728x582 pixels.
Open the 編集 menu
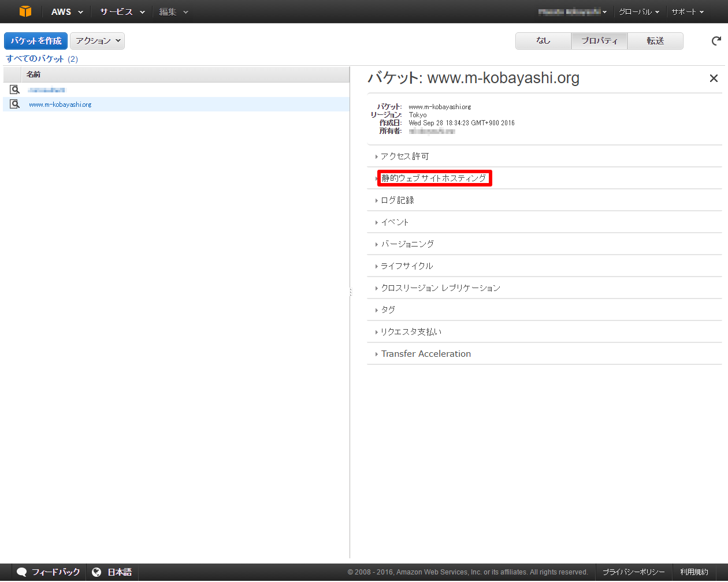(x=173, y=12)
